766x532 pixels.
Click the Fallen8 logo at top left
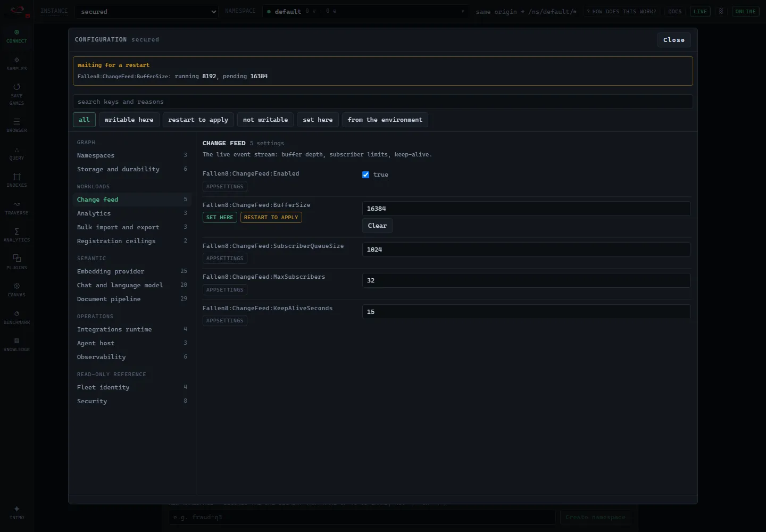click(19, 11)
